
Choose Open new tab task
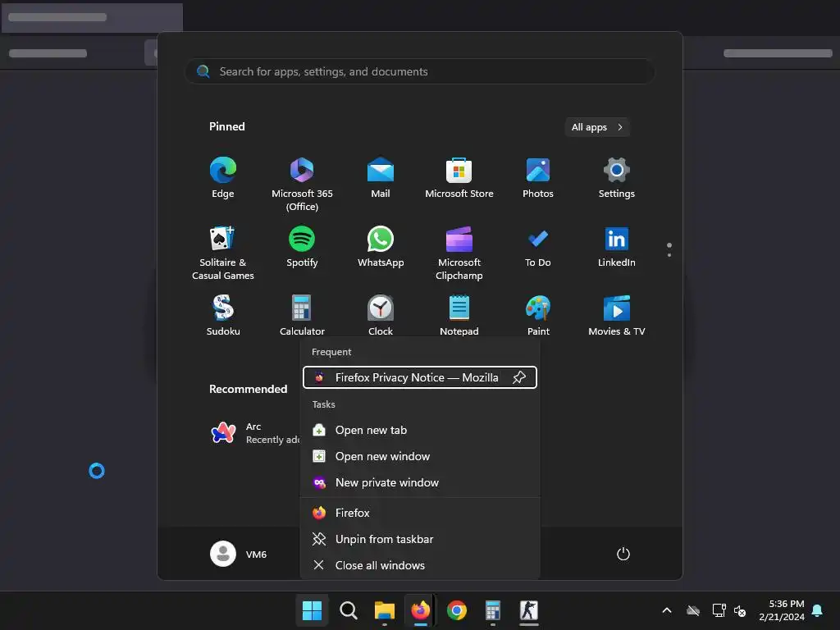tap(419, 430)
